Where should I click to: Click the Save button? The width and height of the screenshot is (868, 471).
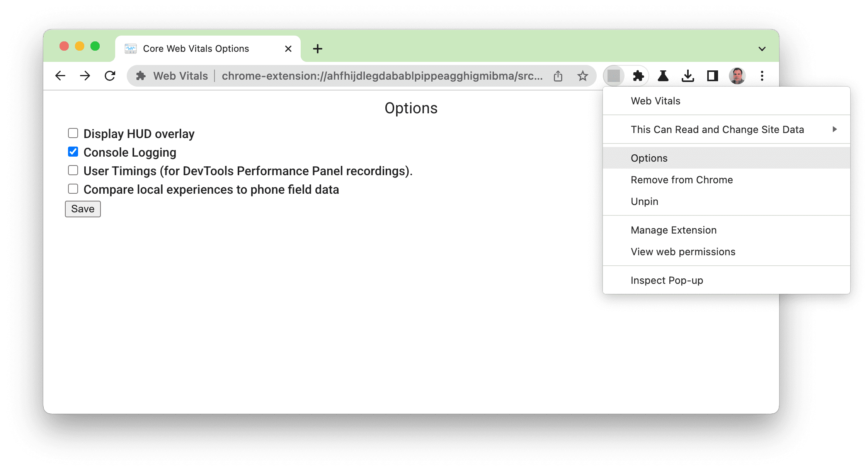pyautogui.click(x=82, y=208)
